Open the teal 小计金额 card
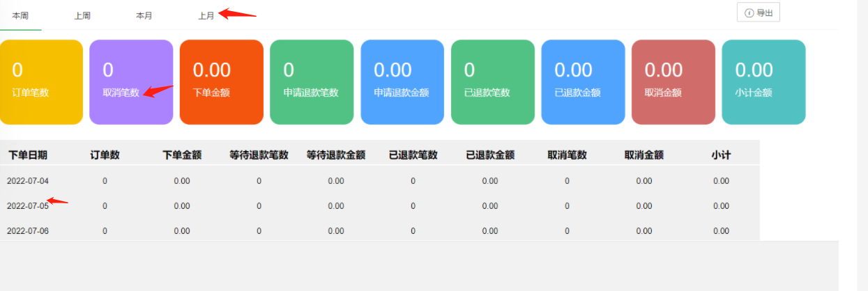The height and width of the screenshot is (291, 868). pos(764,82)
